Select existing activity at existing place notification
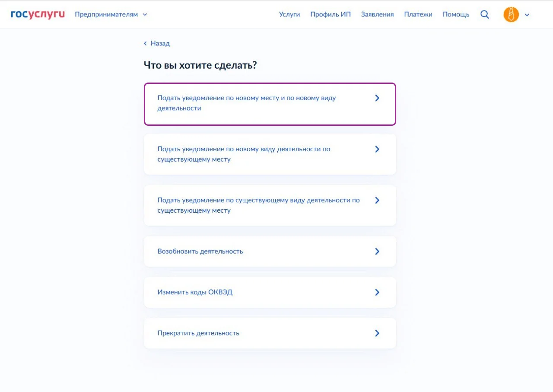 258,205
